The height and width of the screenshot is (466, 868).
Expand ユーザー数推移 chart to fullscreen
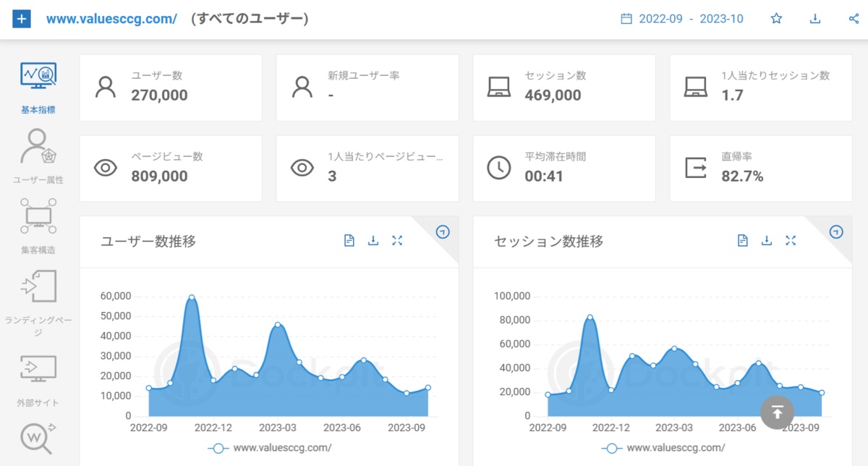coord(397,240)
